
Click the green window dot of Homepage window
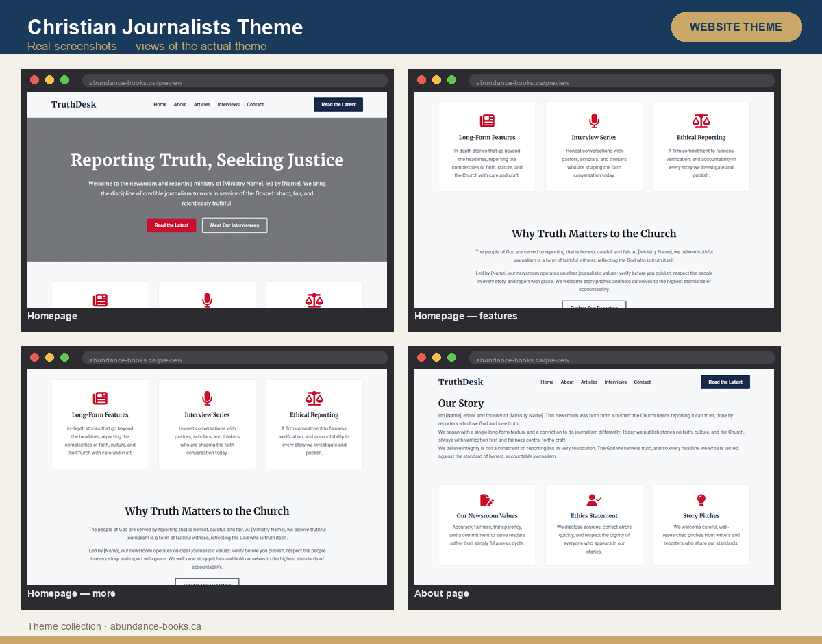click(64, 80)
